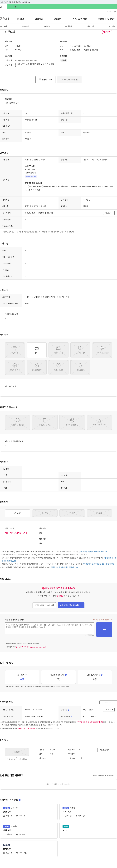The height and width of the screenshot is (868, 117).
Task: Open the 실업급여 menu
Action: (x=58, y=19)
